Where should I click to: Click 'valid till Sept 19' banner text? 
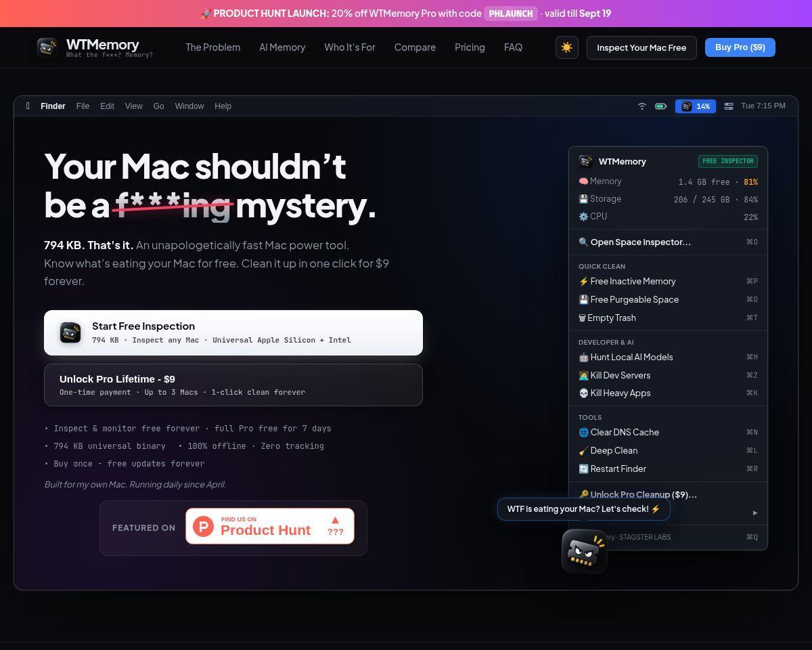point(579,14)
